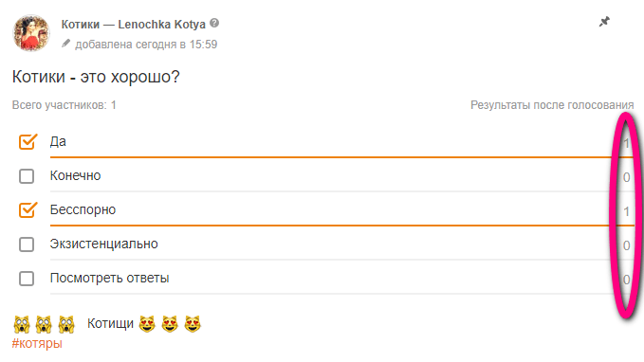
Task: Click the first heart-eyes cat emoji
Action: pyautogui.click(x=147, y=324)
